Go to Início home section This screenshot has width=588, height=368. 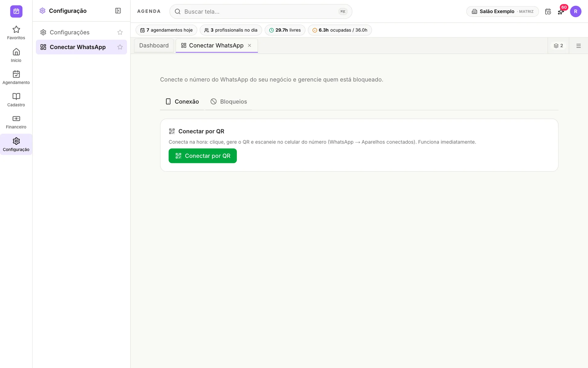(x=16, y=55)
